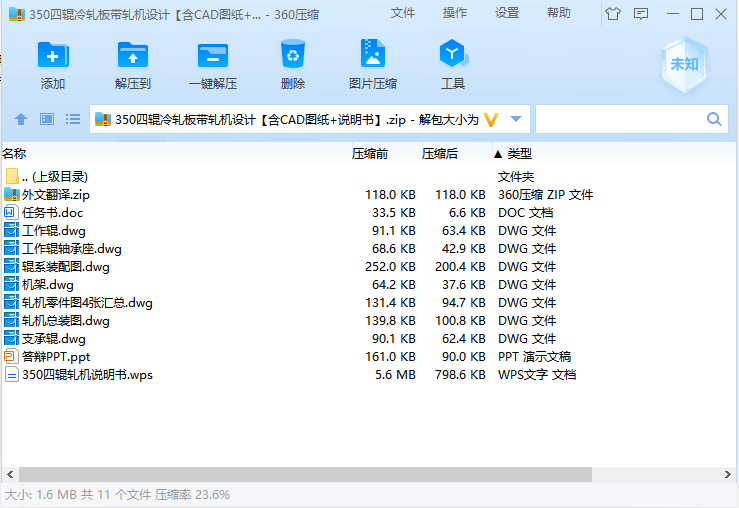
Task: Click the dwg icon of 机架.dwg
Action: pyautogui.click(x=11, y=284)
